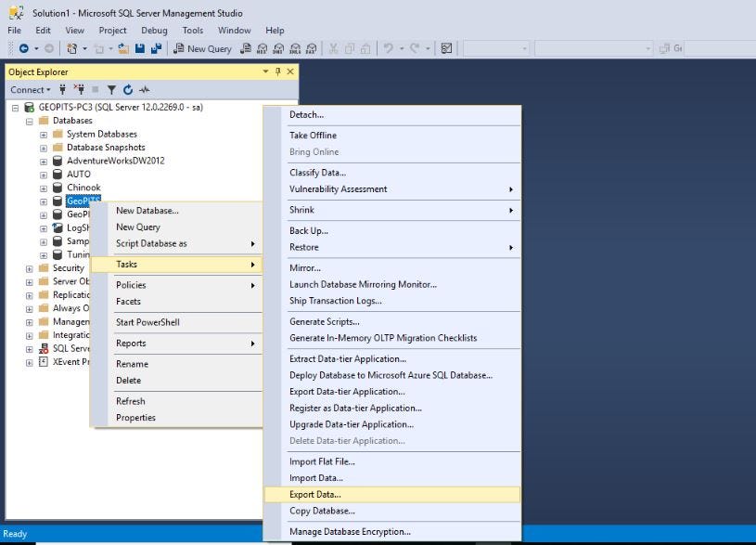Click the Save disk icon
Viewport: 756px width, 545px height.
click(x=140, y=48)
